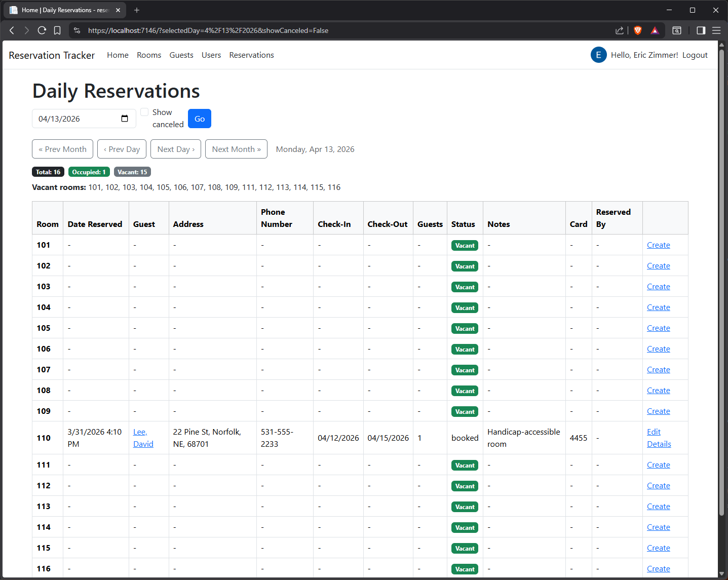Switch to the Rooms menu item
This screenshot has height=580, width=728.
coord(148,55)
